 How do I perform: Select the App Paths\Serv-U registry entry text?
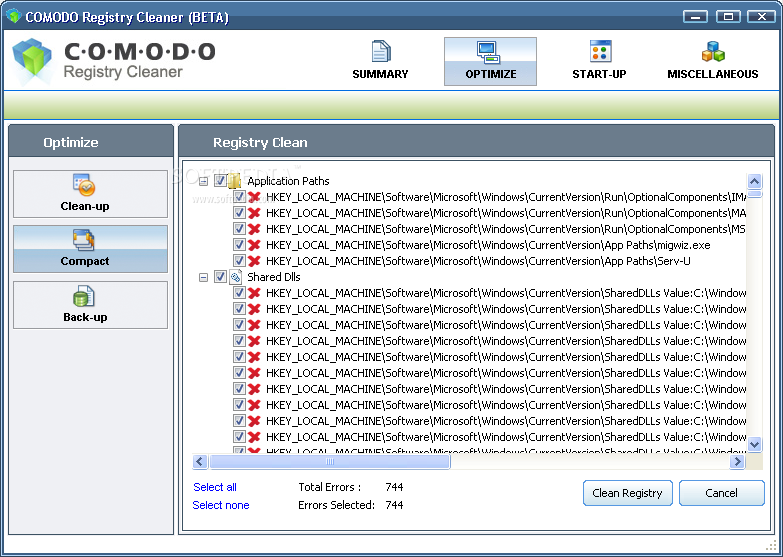(478, 261)
